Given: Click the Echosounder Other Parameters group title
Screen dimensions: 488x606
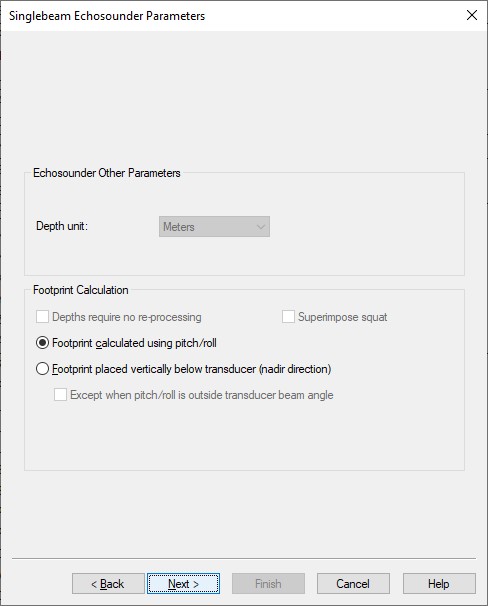Looking at the screenshot, I should tap(107, 173).
